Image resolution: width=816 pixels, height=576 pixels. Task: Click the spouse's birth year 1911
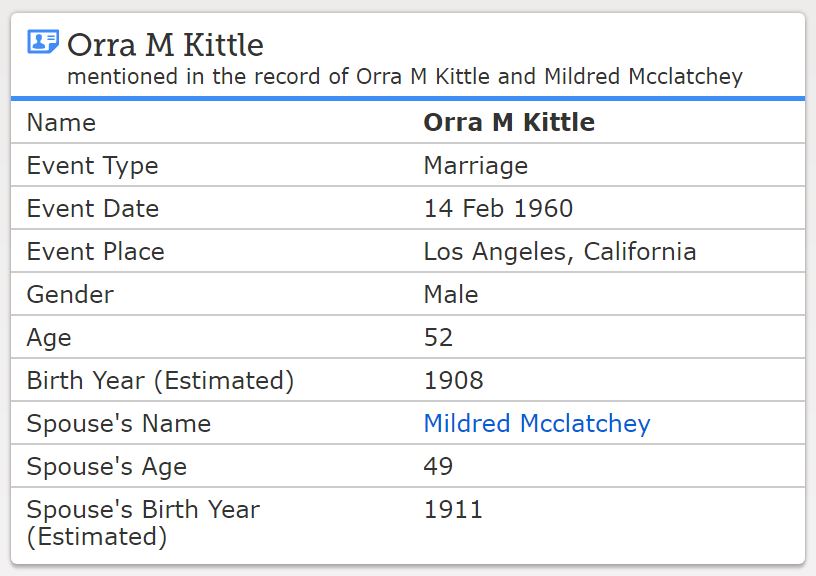click(453, 509)
